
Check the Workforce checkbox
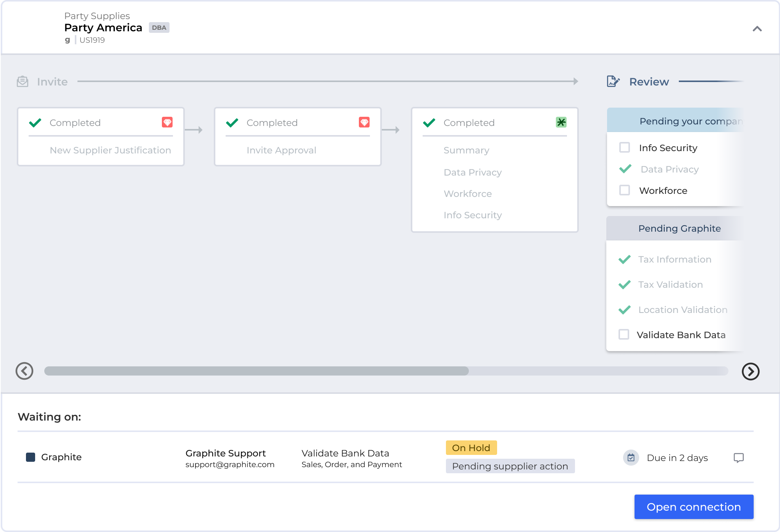(x=625, y=190)
